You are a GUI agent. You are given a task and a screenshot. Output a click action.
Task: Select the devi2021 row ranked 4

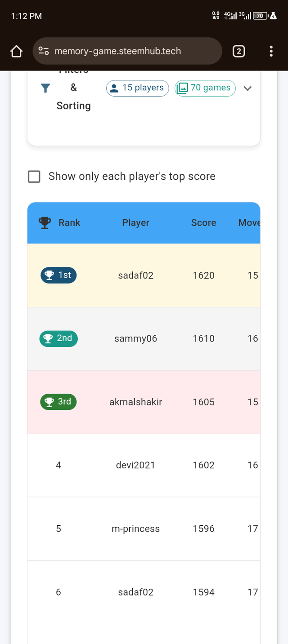click(144, 465)
